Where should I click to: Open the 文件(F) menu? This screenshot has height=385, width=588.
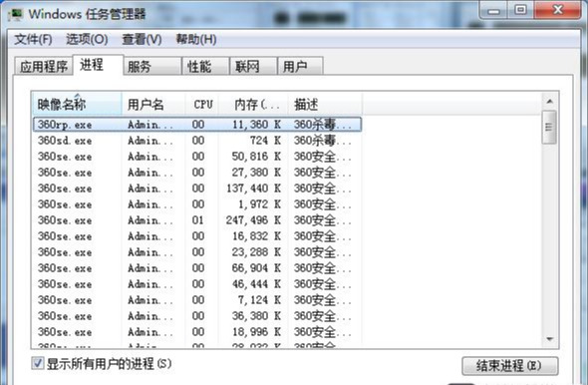point(33,39)
